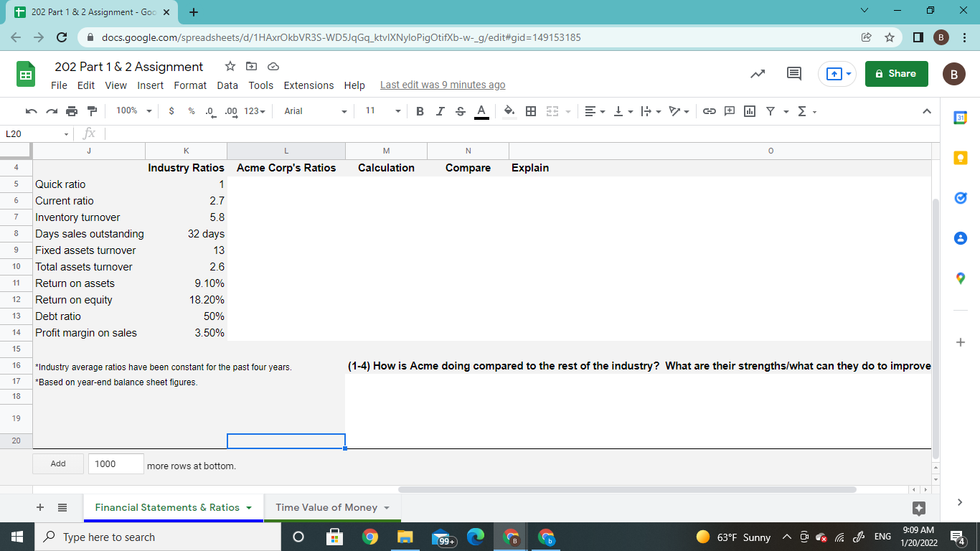Open the all sheets list
The width and height of the screenshot is (980, 551).
click(x=62, y=507)
